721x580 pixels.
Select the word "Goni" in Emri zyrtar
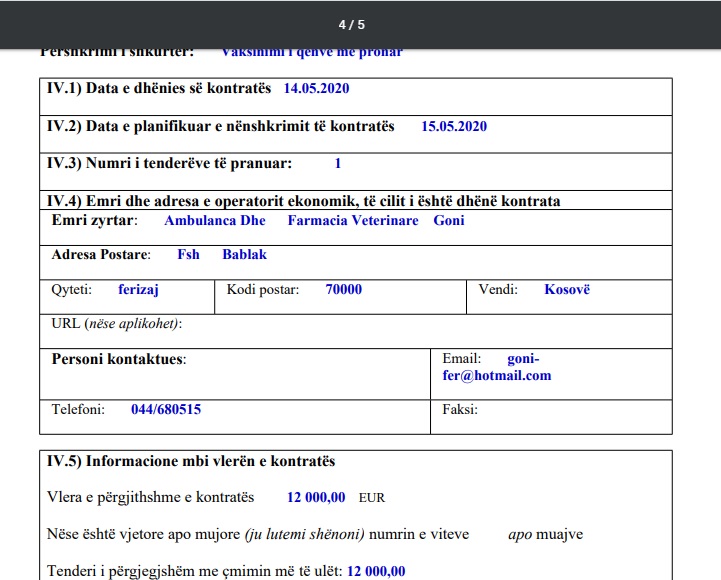tap(449, 220)
